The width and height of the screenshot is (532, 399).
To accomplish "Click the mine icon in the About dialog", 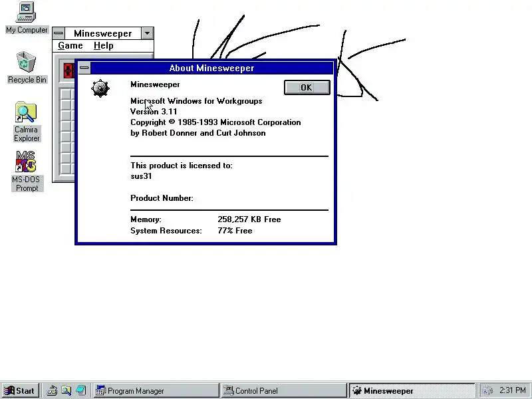I will (x=100, y=88).
